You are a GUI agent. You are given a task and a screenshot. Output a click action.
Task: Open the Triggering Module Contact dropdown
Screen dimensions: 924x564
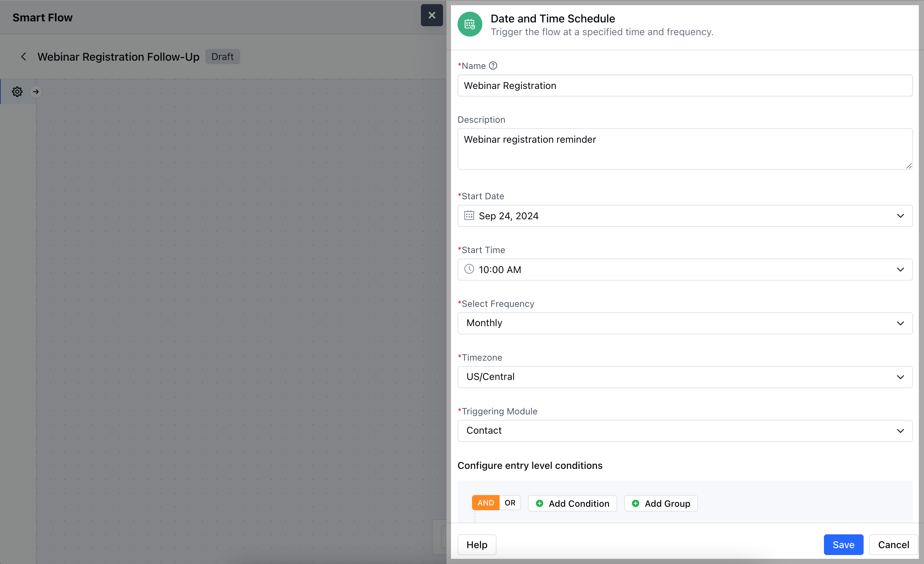pyautogui.click(x=685, y=431)
